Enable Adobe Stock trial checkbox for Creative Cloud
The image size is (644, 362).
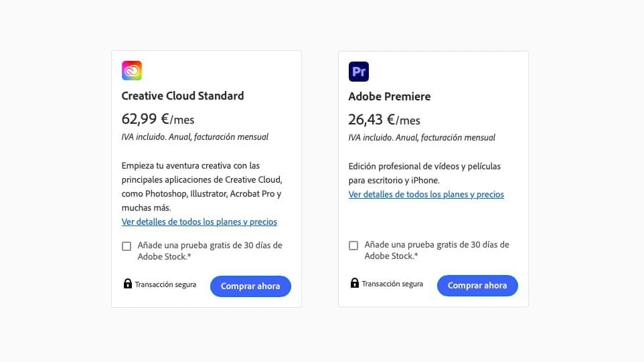pos(127,246)
